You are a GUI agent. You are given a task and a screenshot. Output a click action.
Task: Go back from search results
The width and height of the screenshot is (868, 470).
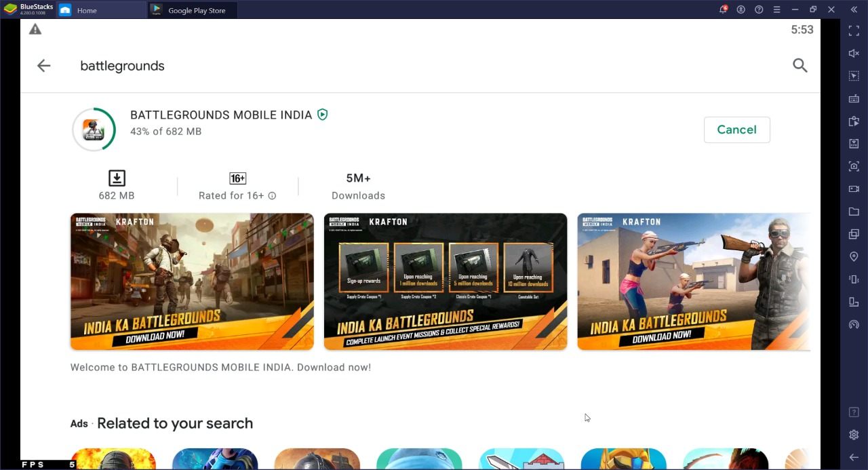(43, 66)
